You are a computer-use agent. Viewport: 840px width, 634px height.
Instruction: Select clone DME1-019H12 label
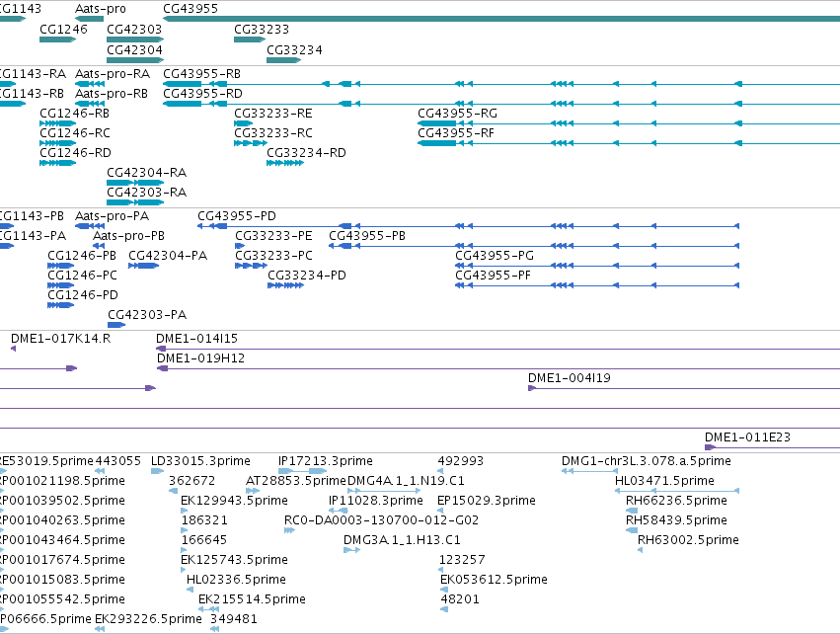tap(201, 358)
